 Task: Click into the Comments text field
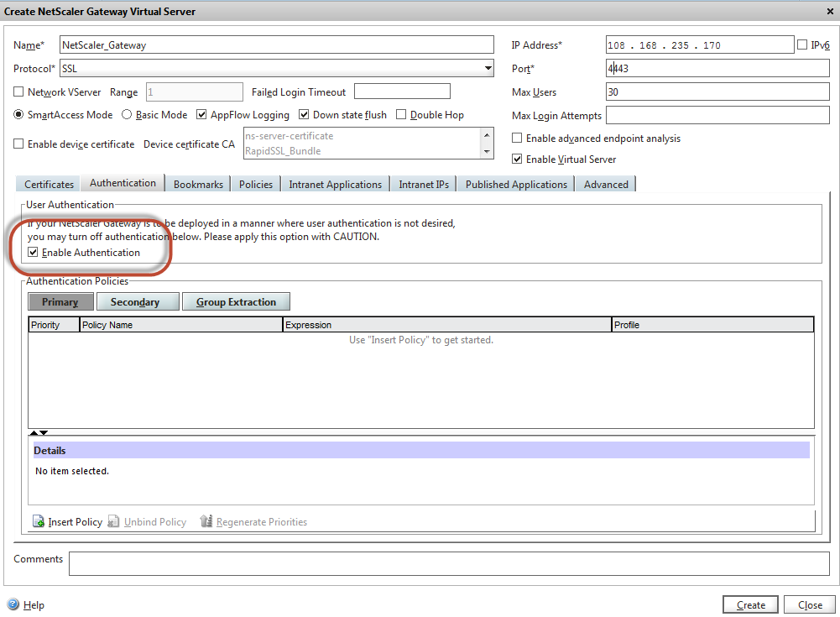(448, 563)
